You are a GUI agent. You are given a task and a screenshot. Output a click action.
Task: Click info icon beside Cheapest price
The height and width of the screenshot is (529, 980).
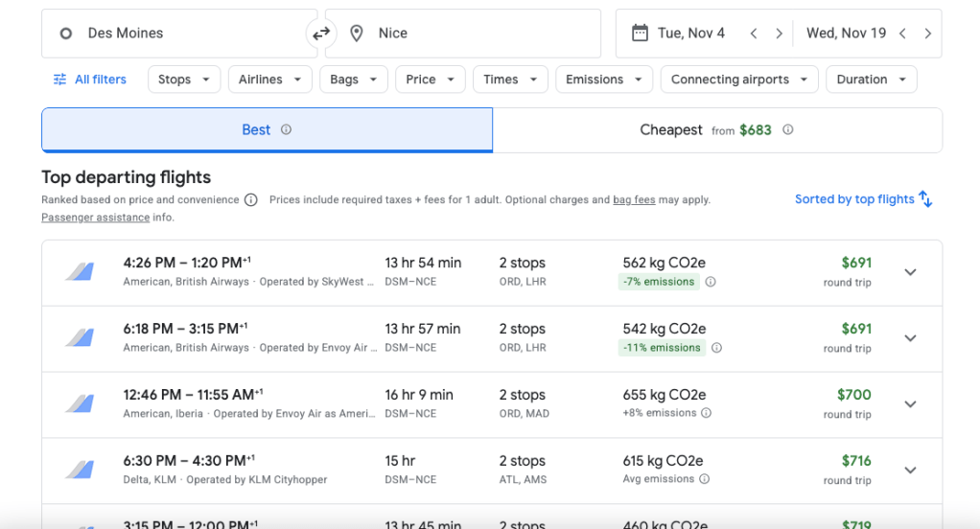click(787, 129)
